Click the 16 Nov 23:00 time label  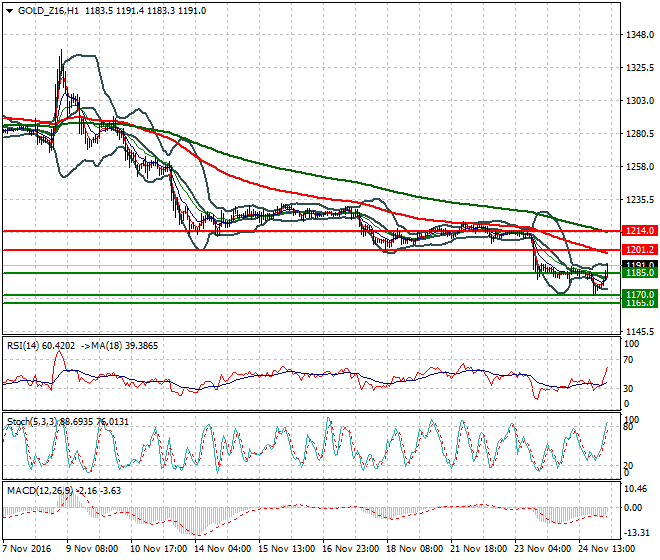pyautogui.click(x=350, y=549)
